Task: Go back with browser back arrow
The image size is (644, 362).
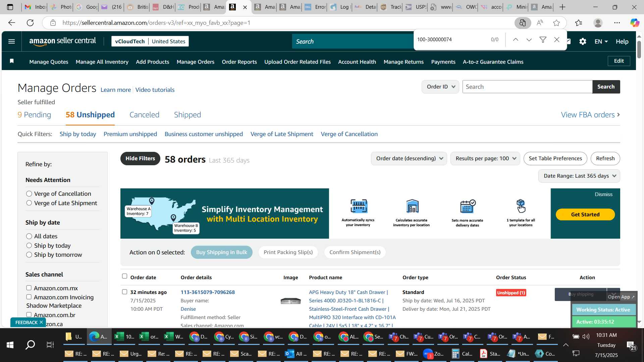Action: click(12, 23)
